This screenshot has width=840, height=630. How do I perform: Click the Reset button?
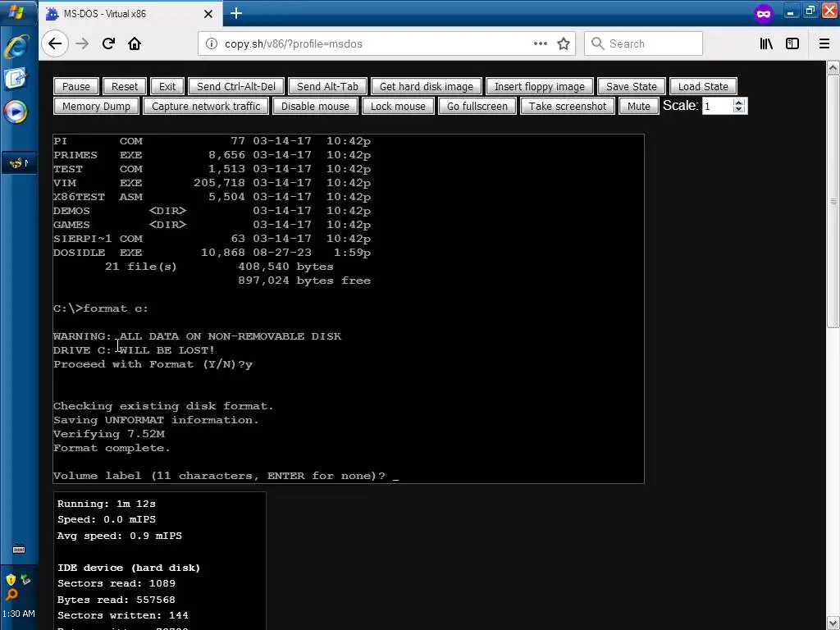tap(125, 86)
